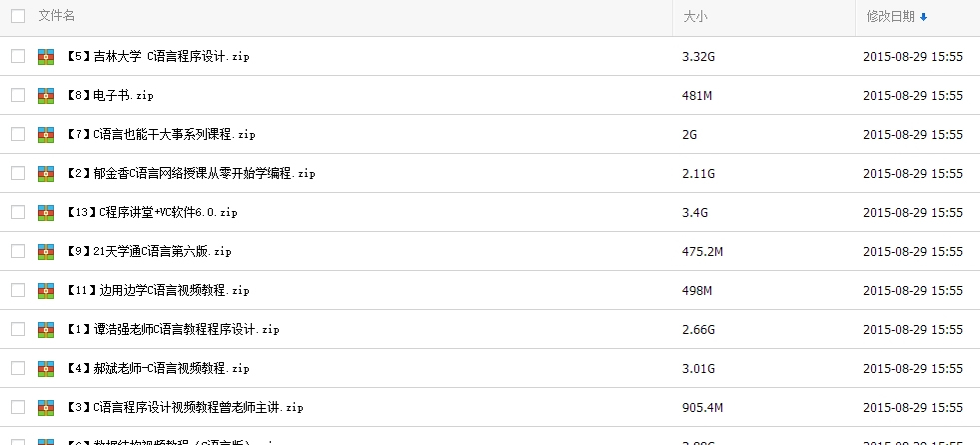
Task: Click the 修改日期 sort arrow
Action: [x=923, y=17]
